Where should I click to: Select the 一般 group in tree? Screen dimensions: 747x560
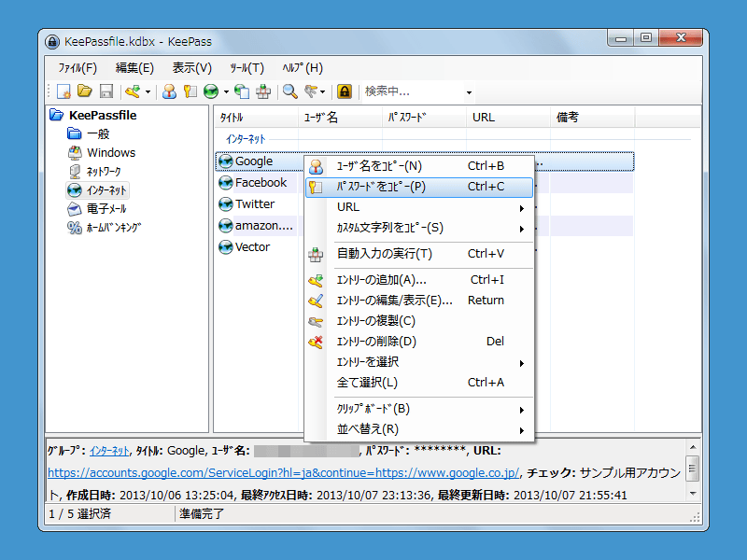pos(98,134)
